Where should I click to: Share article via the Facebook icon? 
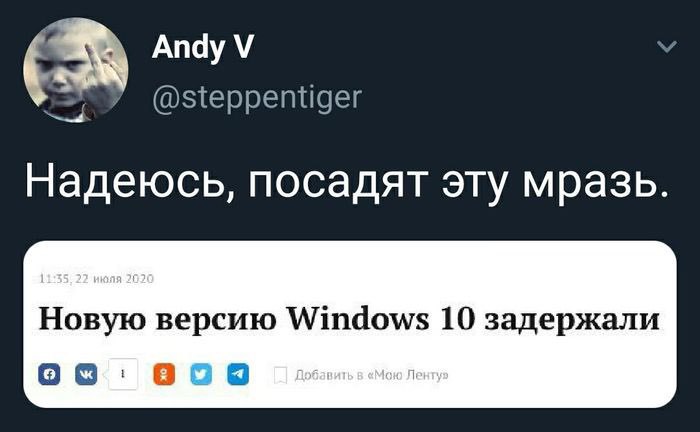click(49, 374)
